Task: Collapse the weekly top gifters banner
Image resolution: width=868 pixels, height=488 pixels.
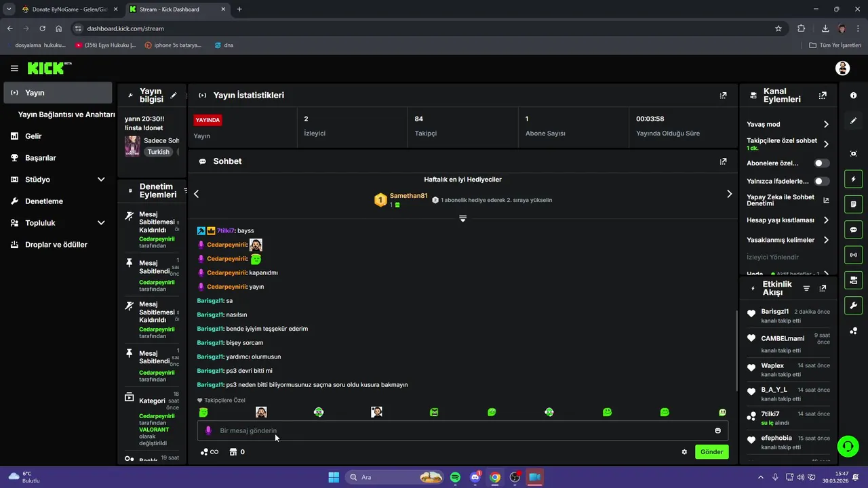Action: point(462,218)
